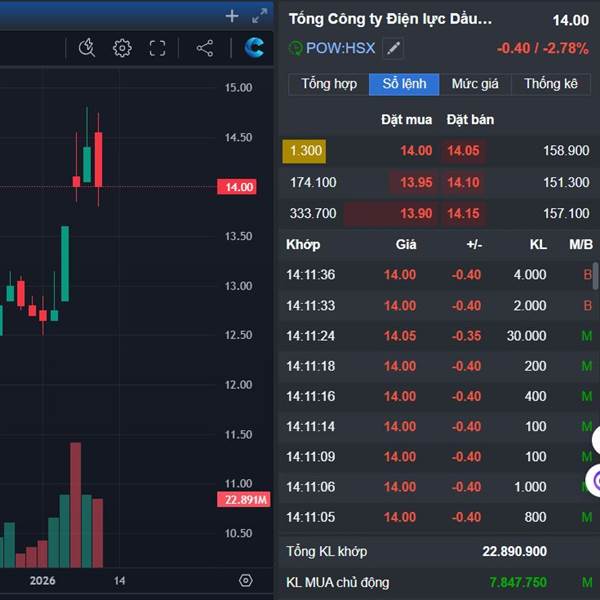The height and width of the screenshot is (600, 600).
Task: Select the 14:11:14 trade row
Action: [439, 427]
